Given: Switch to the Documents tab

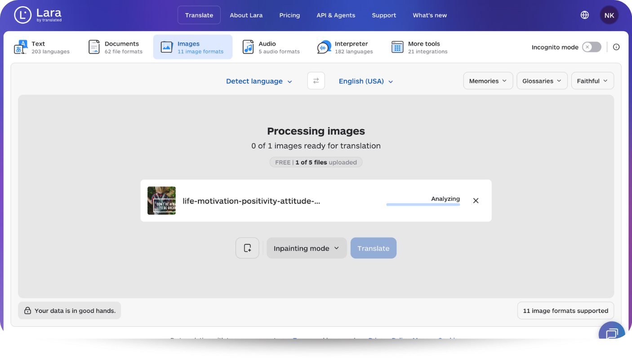Looking at the screenshot, I should coord(116,47).
